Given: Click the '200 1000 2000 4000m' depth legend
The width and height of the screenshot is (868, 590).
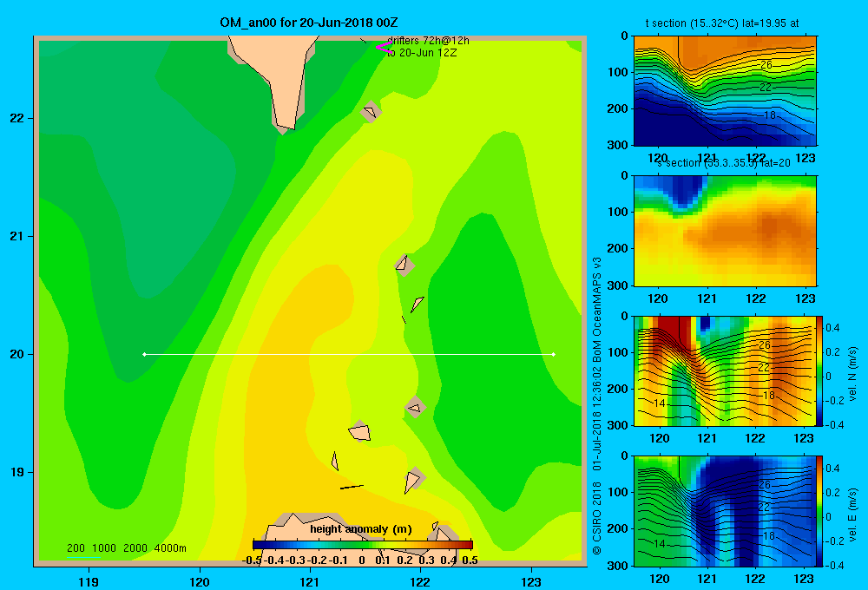Looking at the screenshot, I should click(x=126, y=548).
